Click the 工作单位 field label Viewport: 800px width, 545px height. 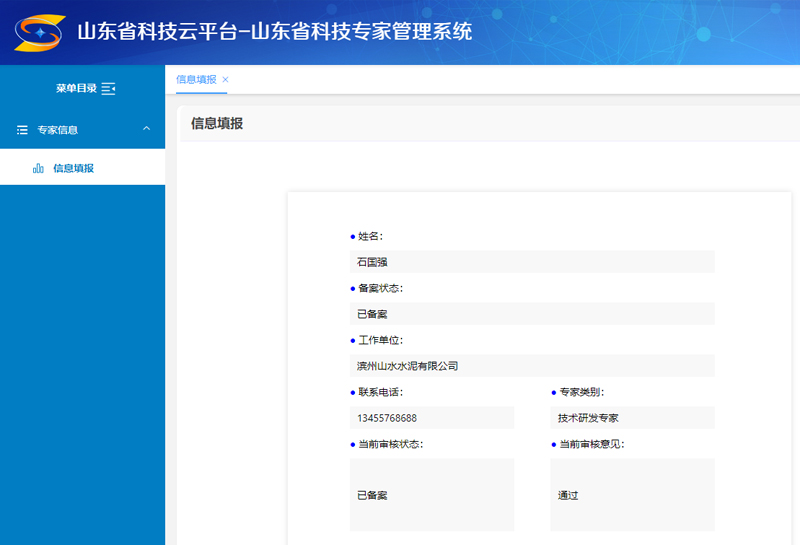pyautogui.click(x=381, y=340)
